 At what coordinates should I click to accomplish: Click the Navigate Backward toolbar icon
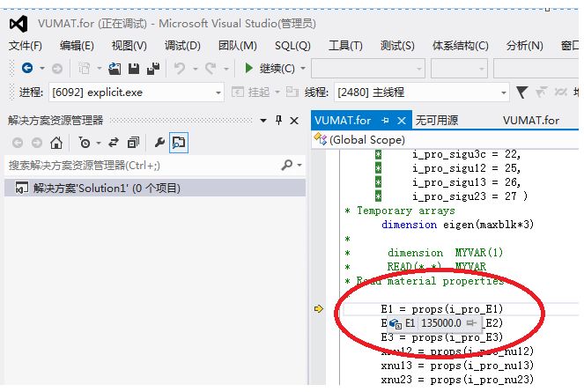pyautogui.click(x=27, y=68)
